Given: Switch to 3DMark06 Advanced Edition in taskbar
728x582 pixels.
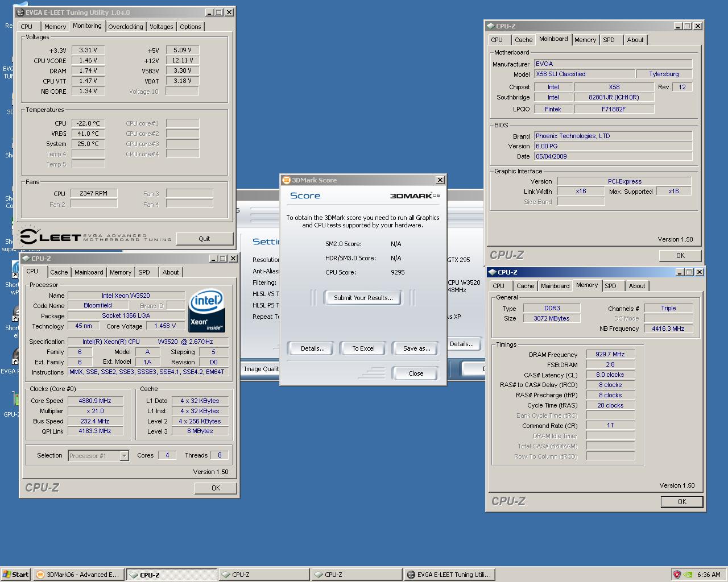Looking at the screenshot, I should (78, 575).
